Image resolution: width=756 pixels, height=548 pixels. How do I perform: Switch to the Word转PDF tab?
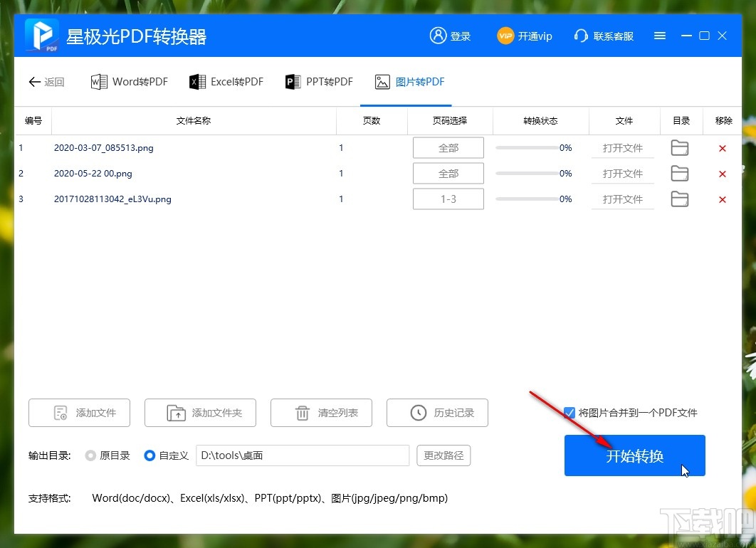point(129,81)
